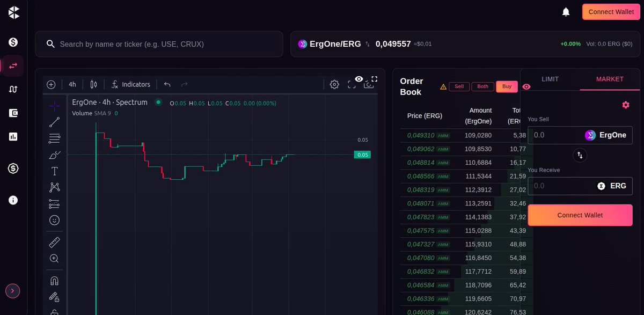The width and height of the screenshot is (644, 315).
Task: Toggle chart fullscreen mode in toolbar
Action: (x=352, y=84)
